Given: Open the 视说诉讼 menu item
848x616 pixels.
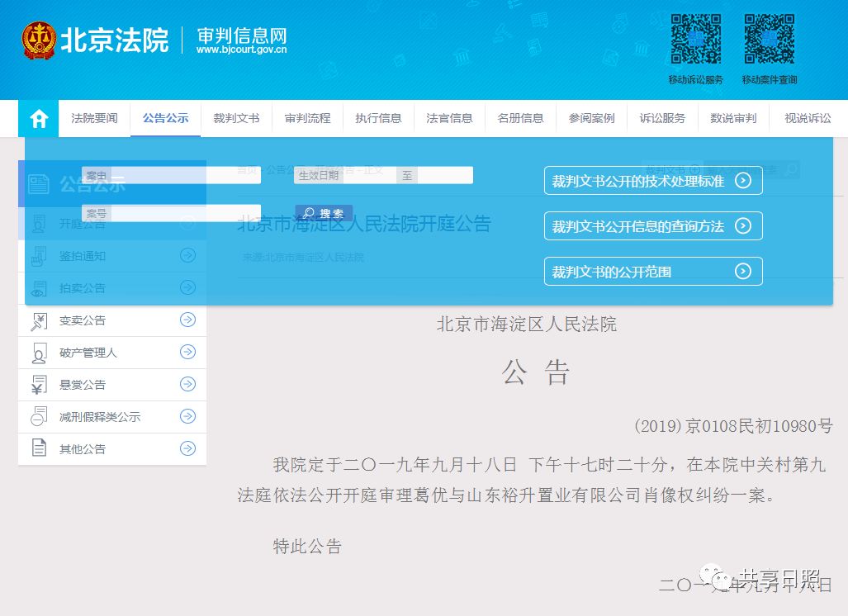Looking at the screenshot, I should click(x=808, y=118).
